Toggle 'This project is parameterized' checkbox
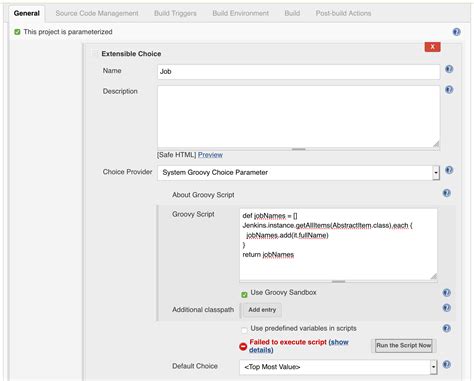 point(17,32)
